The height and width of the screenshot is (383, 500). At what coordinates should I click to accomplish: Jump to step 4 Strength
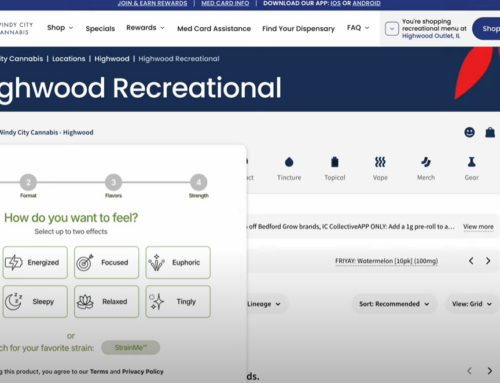click(199, 182)
